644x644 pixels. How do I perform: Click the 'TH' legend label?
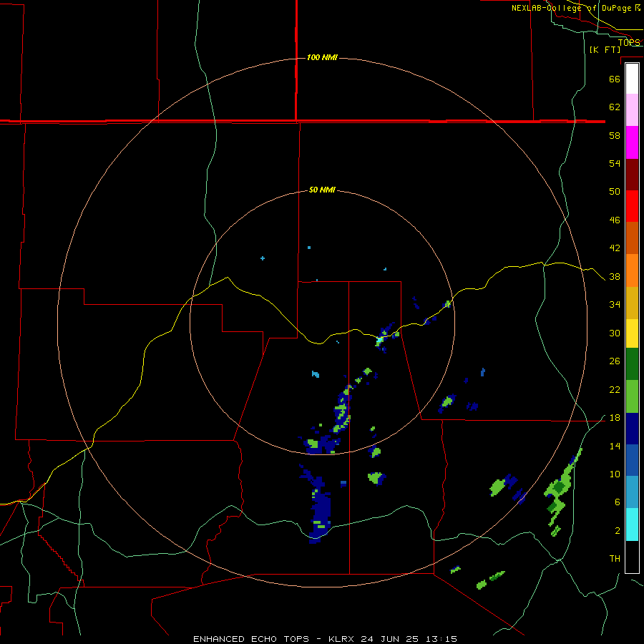point(615,559)
